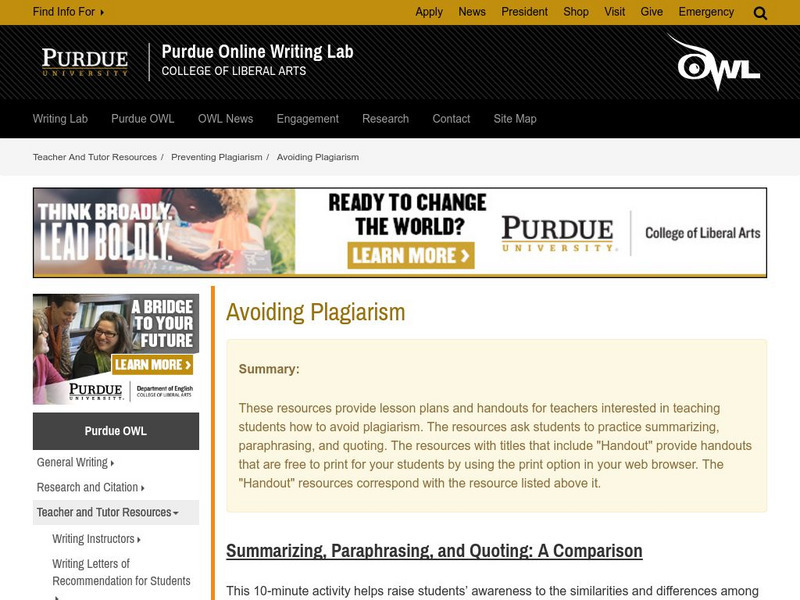
Task: Open the Emergency link
Action: point(706,12)
